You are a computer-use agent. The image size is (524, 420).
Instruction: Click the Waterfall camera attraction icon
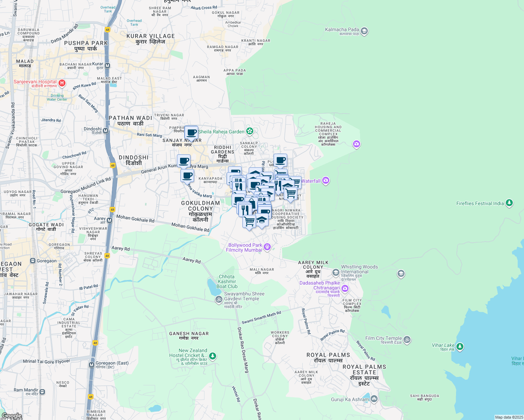pos(326,181)
